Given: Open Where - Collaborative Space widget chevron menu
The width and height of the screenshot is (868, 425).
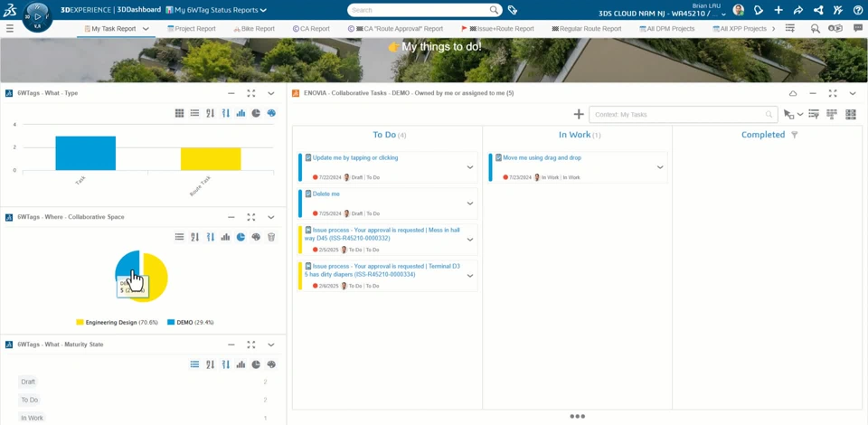Looking at the screenshot, I should [271, 217].
